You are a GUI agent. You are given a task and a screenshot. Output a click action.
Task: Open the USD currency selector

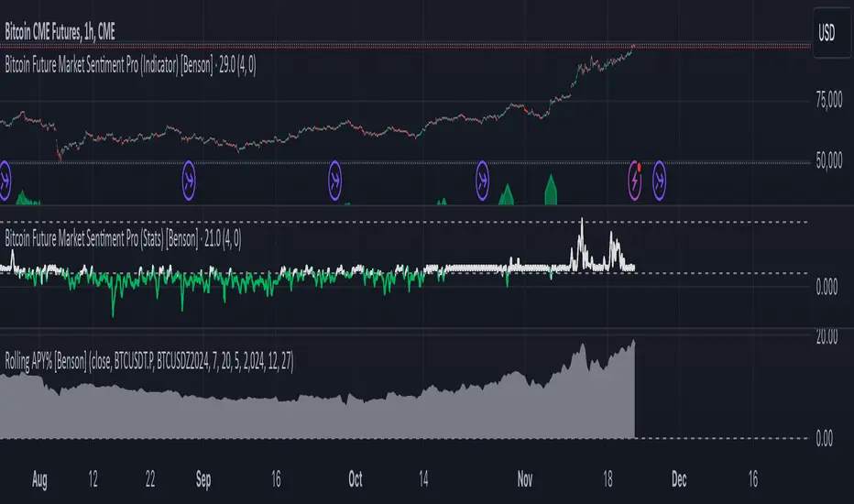pos(831,33)
